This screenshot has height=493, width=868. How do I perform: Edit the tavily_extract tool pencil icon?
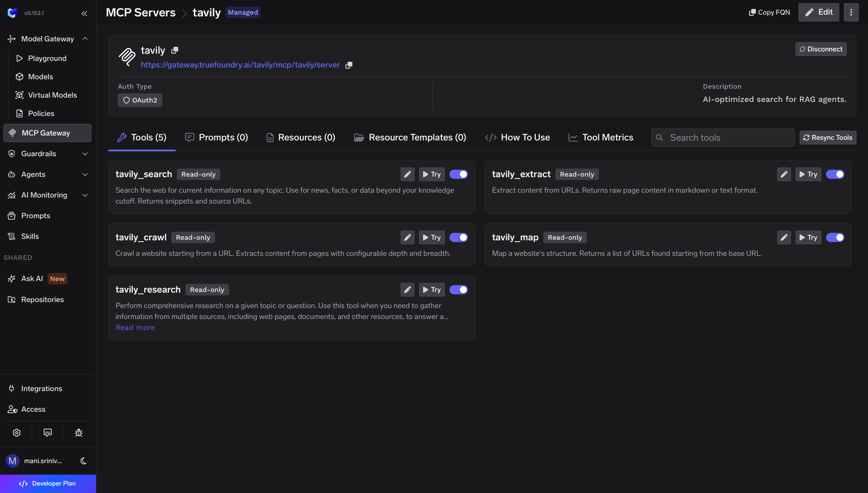point(783,174)
